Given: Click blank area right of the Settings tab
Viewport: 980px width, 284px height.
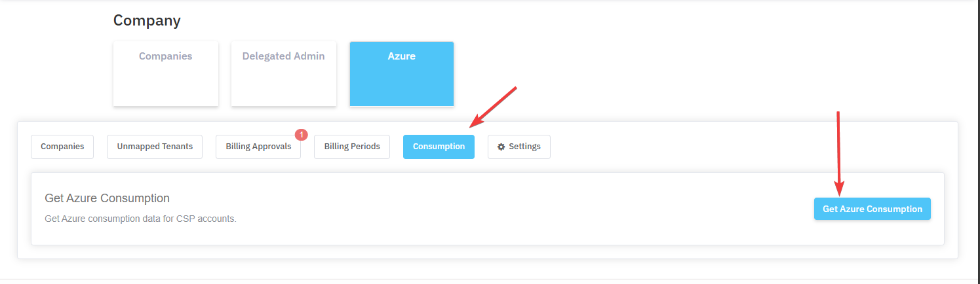Looking at the screenshot, I should (x=721, y=147).
